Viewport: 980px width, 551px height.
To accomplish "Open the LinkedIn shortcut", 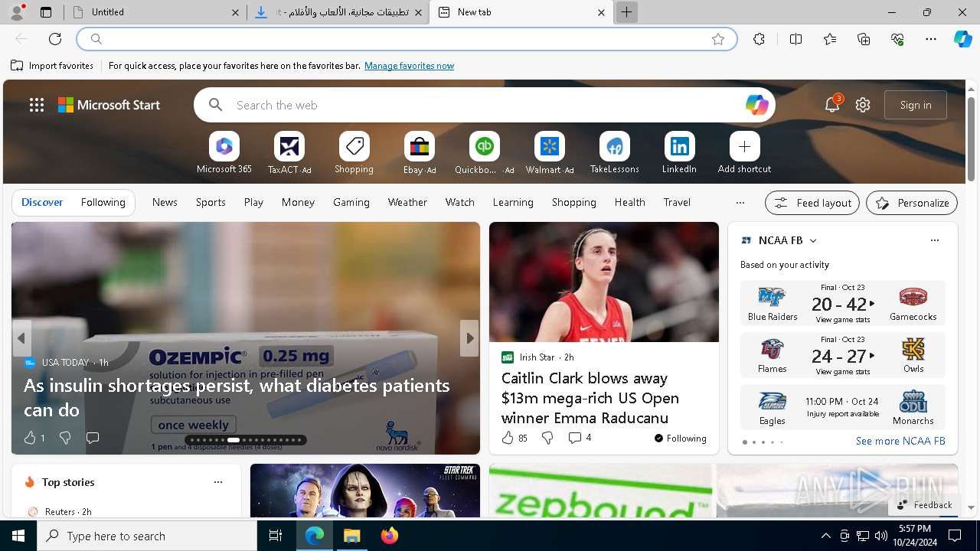I will click(x=680, y=153).
